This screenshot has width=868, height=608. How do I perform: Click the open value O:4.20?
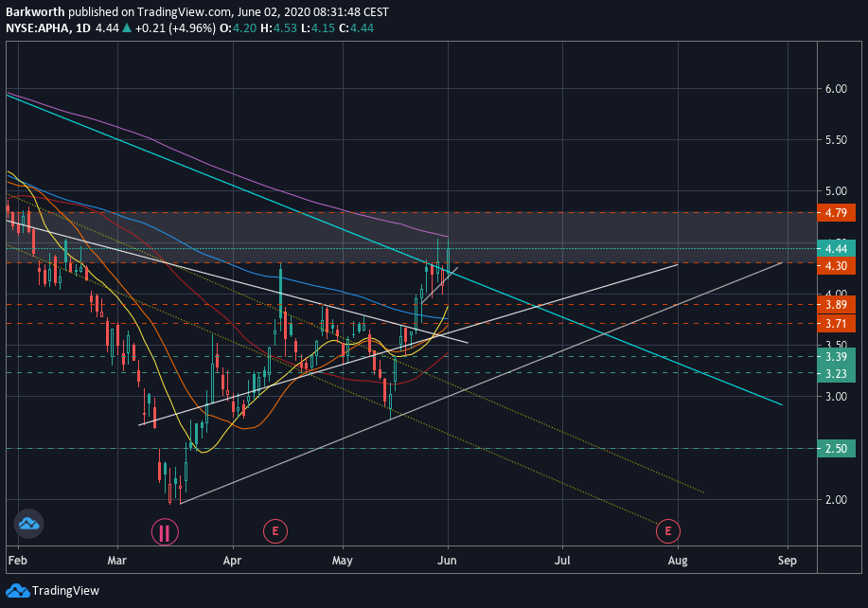click(238, 27)
